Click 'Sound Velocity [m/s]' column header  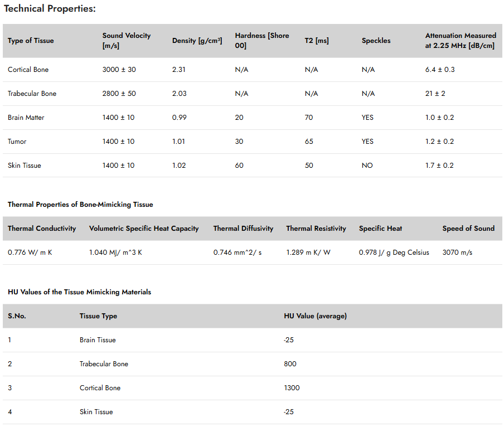(127, 41)
